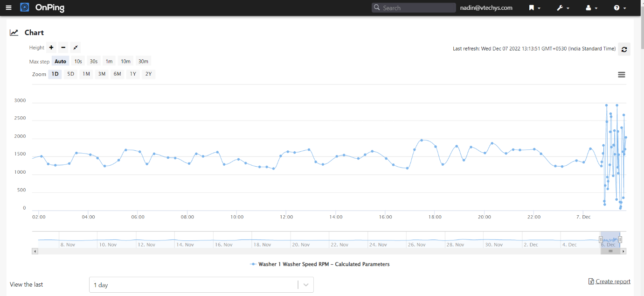This screenshot has width=644, height=296.
Task: Click the Last refresh timestamp text
Action: (534, 49)
